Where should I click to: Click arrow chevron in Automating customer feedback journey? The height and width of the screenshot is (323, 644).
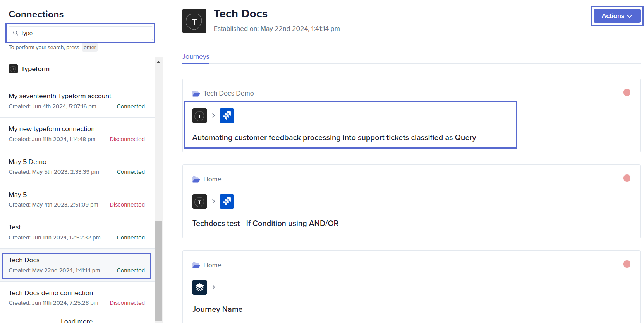(x=213, y=115)
